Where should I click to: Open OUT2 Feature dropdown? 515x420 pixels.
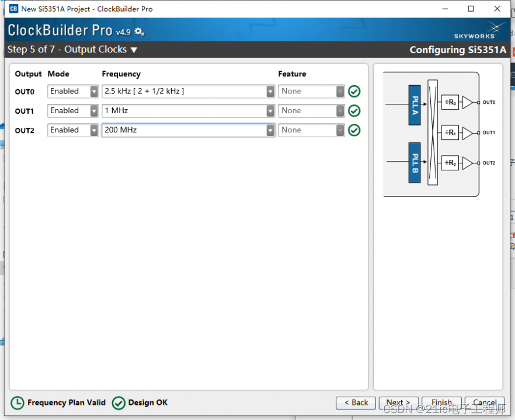311,130
